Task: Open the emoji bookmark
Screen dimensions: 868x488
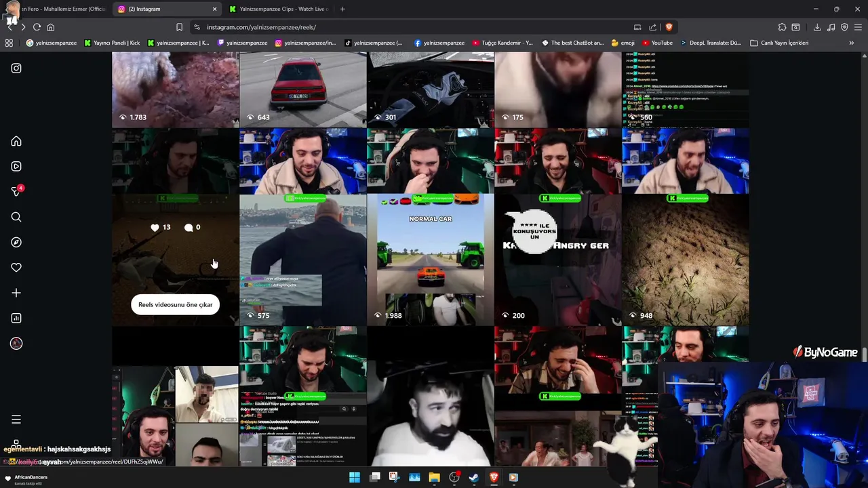Action: point(623,43)
